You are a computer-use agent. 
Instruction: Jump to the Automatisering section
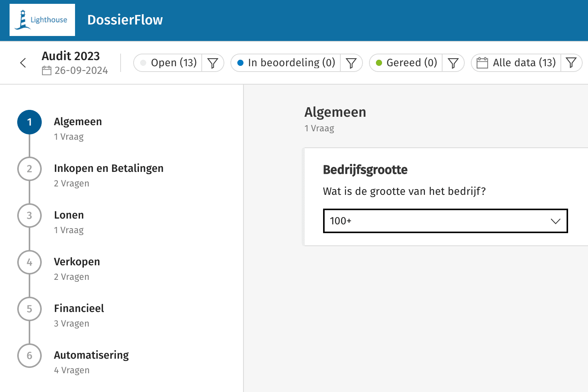point(91,355)
